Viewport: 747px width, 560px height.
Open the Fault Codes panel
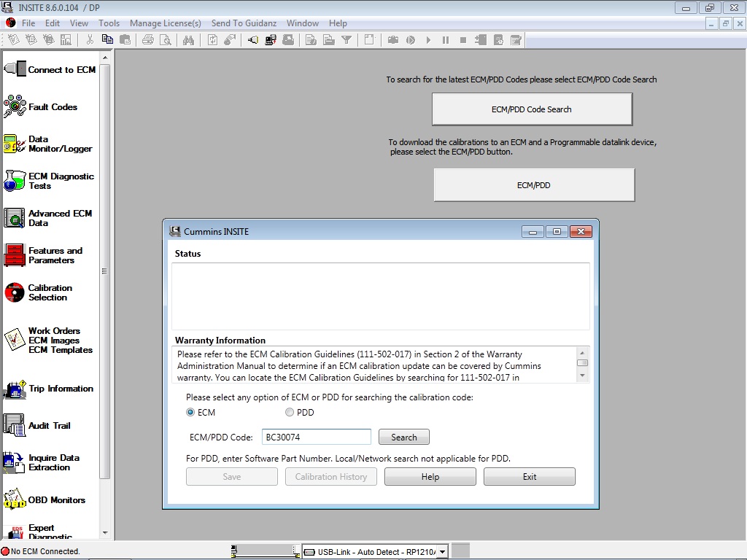coord(51,106)
